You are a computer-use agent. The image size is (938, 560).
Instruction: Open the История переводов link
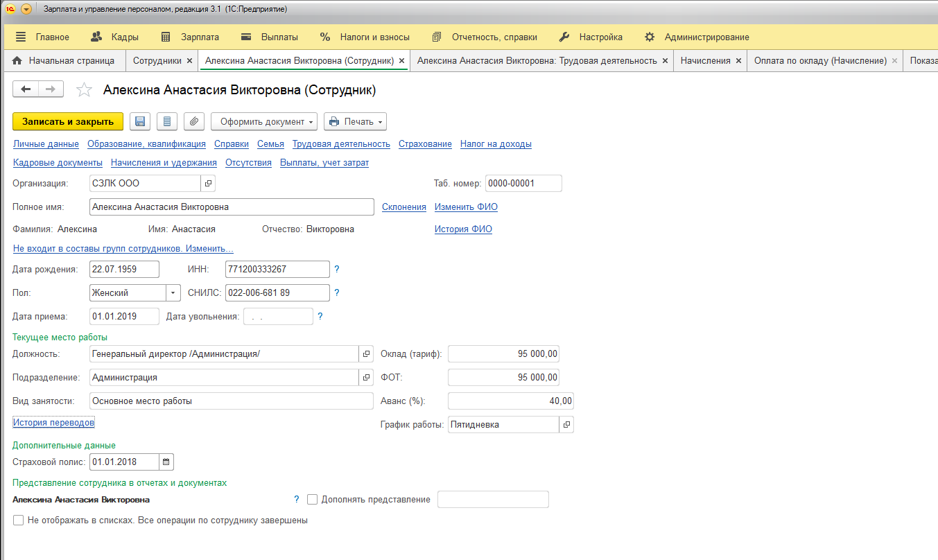click(53, 422)
